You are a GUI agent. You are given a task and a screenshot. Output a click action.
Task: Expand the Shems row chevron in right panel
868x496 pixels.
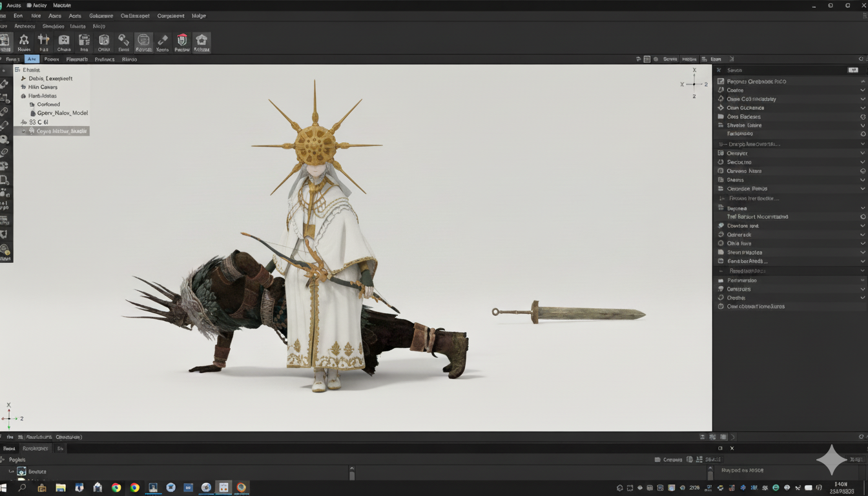click(x=863, y=180)
